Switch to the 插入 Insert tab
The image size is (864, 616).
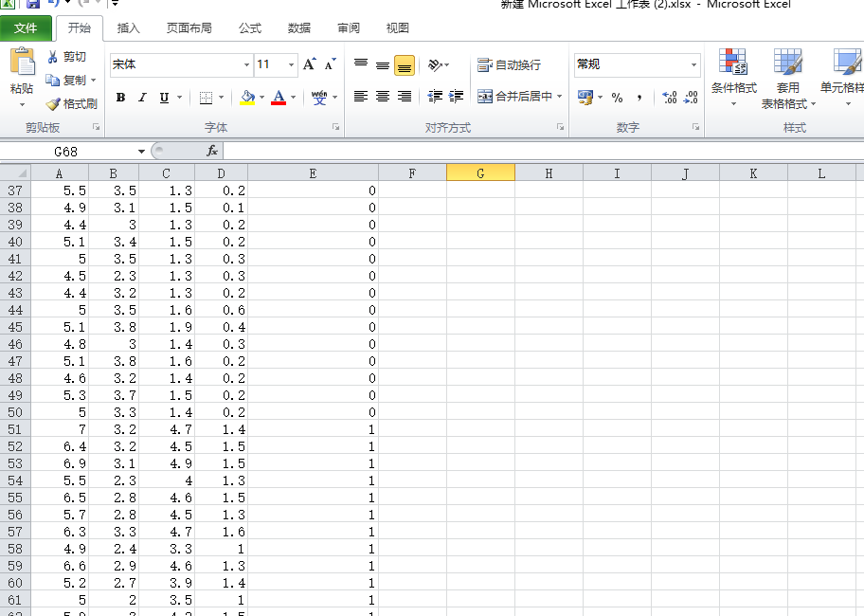pyautogui.click(x=129, y=28)
